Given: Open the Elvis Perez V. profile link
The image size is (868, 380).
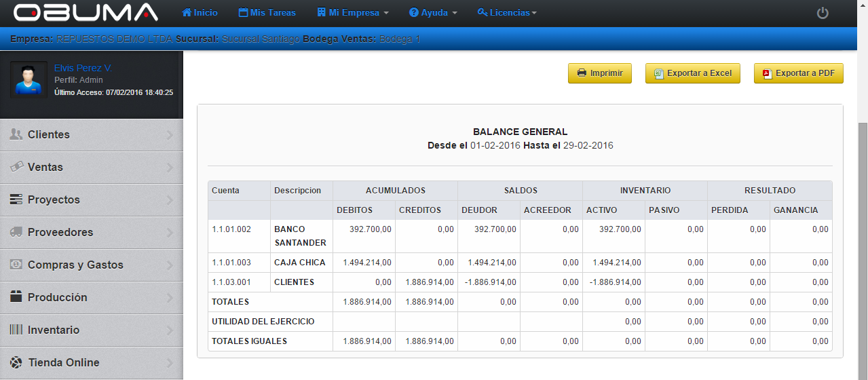Looking at the screenshot, I should 83,69.
